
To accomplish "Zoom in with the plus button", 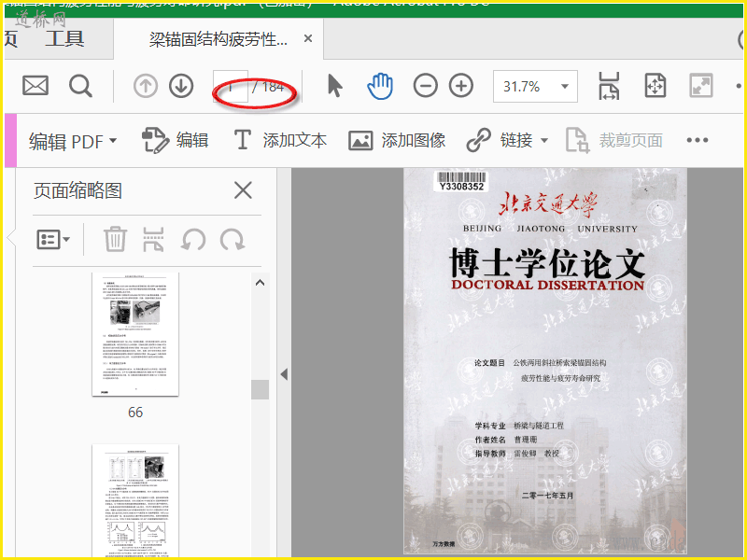I will click(x=461, y=86).
